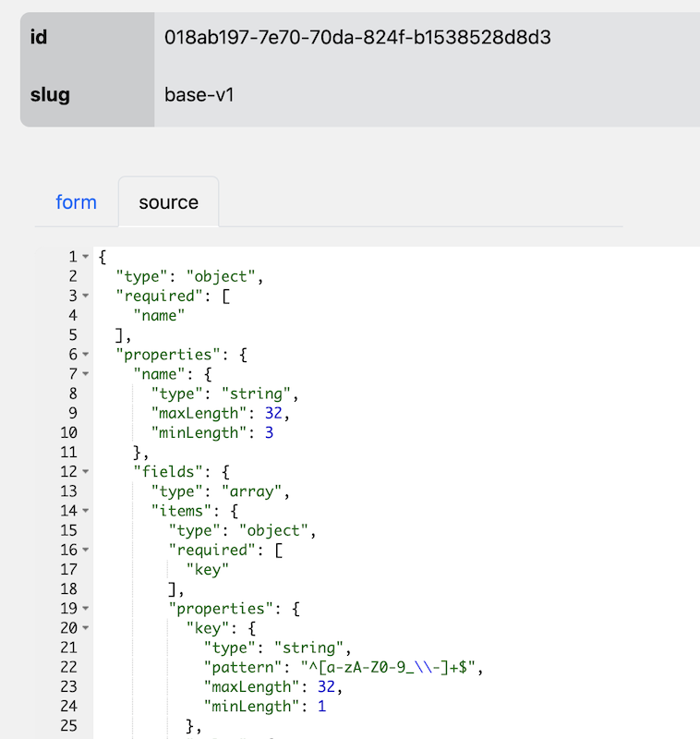
Task: Collapse the nested "required" array on line 16
Action: [x=86, y=550]
